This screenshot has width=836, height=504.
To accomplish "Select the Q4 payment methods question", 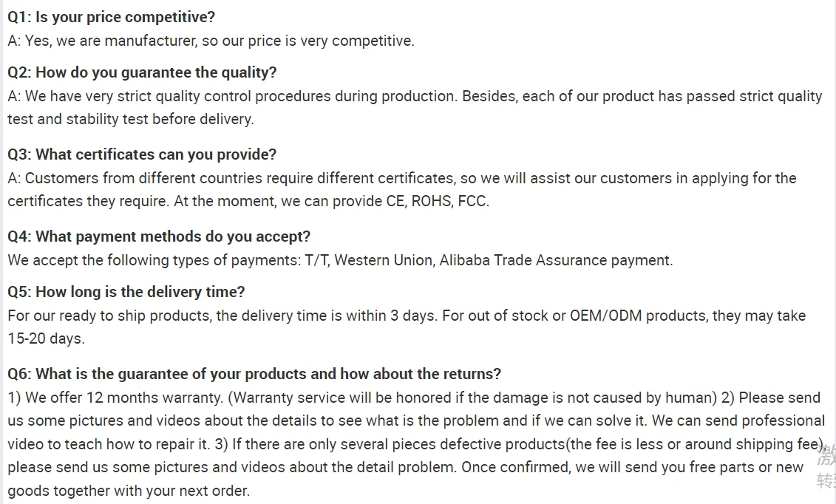I will 159,236.
